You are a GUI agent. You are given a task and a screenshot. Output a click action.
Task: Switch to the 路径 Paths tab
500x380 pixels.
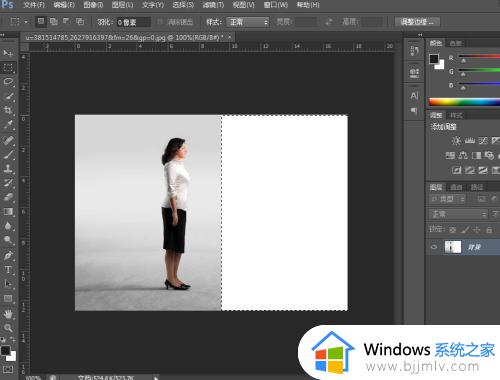[477, 187]
